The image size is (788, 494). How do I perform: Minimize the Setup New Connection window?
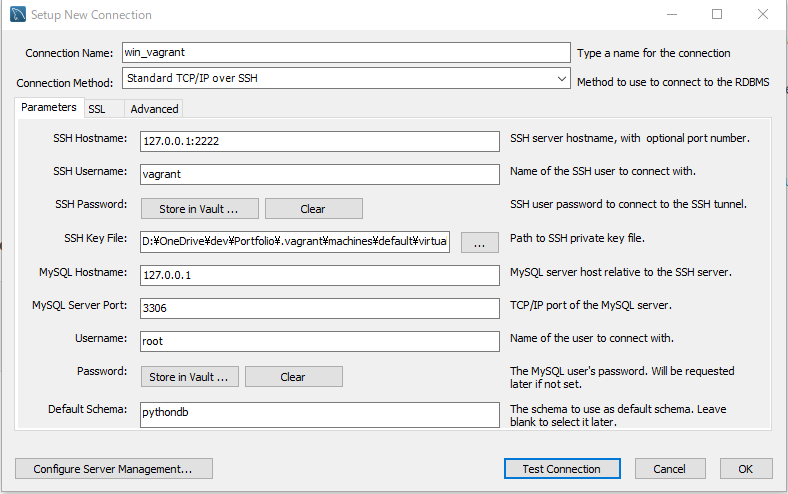coord(672,15)
